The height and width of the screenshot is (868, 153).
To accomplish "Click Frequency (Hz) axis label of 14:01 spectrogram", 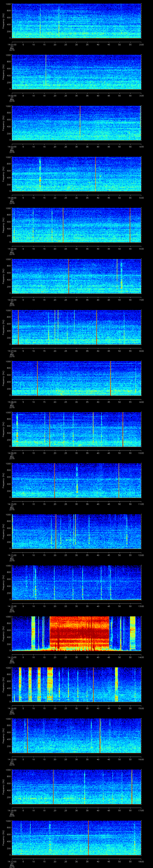I will (x=3, y=21).
